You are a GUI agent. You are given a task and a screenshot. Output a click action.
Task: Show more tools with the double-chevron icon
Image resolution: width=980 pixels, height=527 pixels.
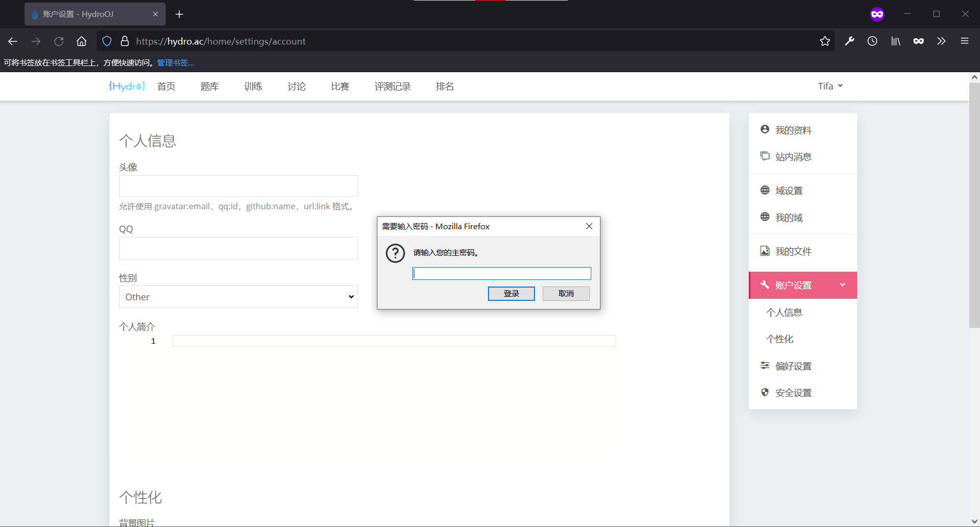(x=942, y=41)
